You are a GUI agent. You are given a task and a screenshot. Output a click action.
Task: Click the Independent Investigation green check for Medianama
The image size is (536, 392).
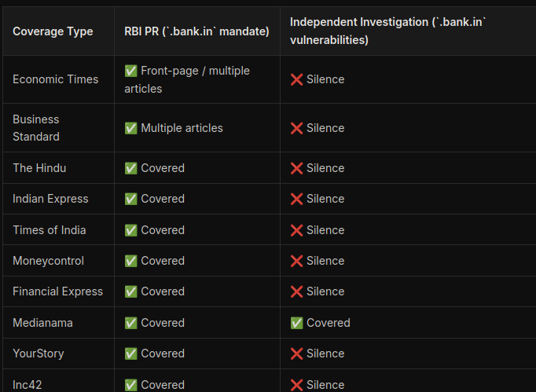point(296,323)
